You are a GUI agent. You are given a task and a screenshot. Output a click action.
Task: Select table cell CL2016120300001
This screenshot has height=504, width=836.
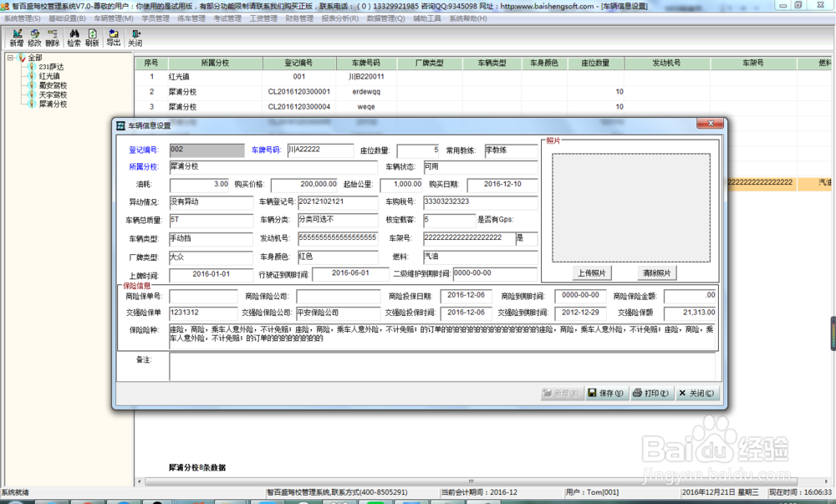[x=299, y=92]
